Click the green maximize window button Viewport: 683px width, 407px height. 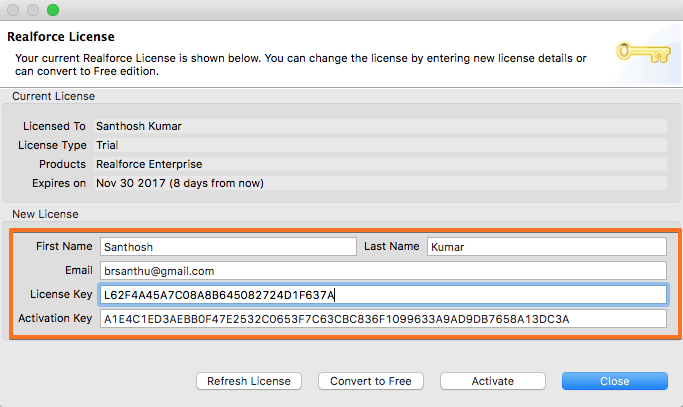pos(53,10)
